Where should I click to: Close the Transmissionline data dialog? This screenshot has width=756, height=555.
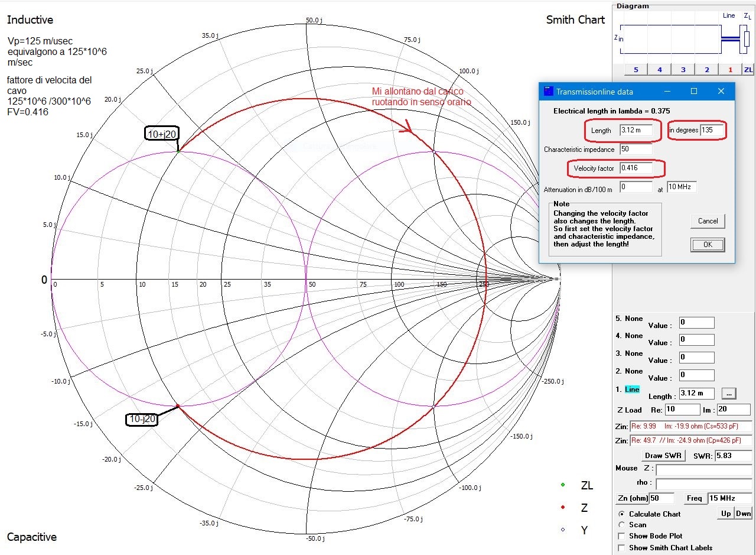coord(721,92)
